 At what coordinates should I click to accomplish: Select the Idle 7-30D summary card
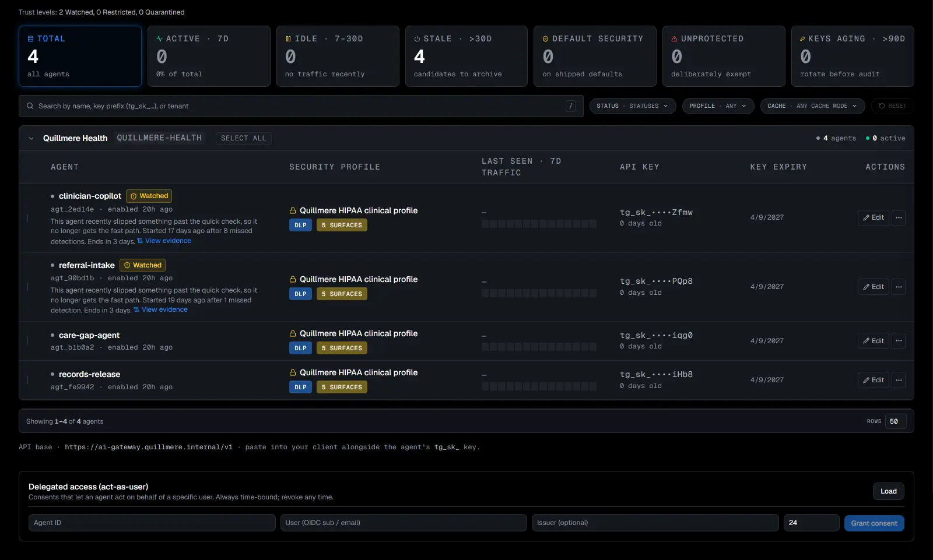338,57
